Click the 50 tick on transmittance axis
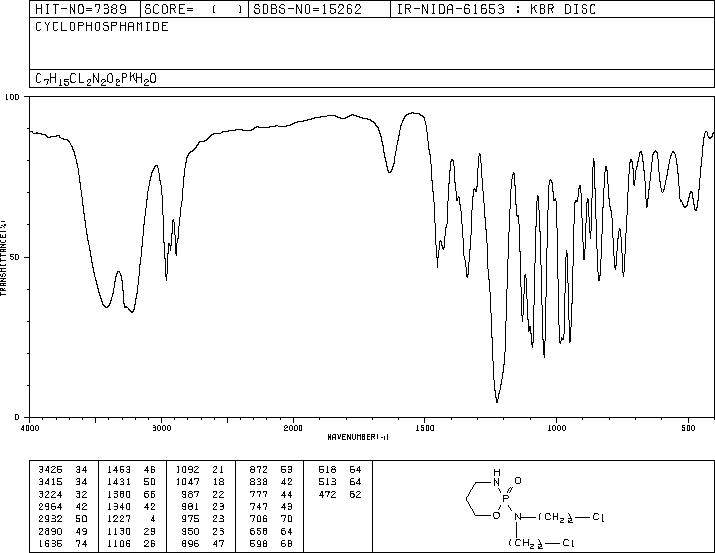 pos(15,257)
